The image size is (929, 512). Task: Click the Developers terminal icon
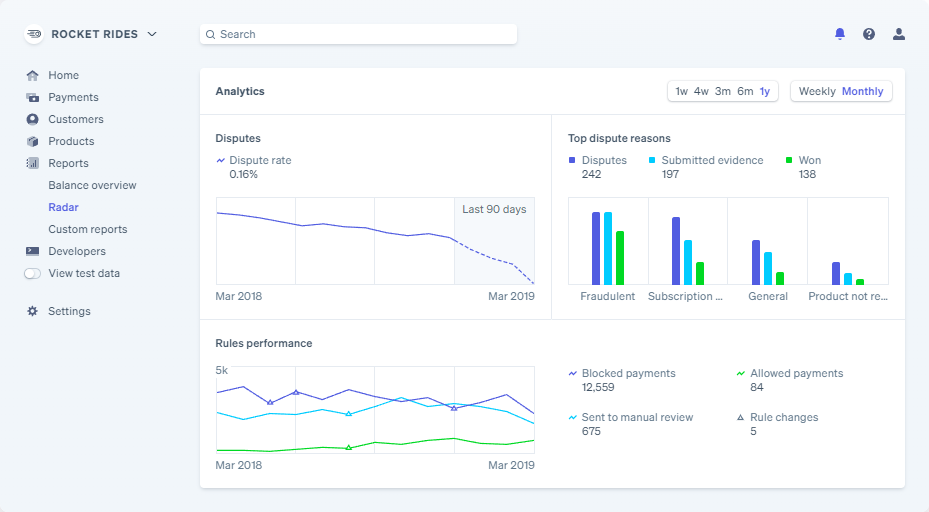pos(33,251)
